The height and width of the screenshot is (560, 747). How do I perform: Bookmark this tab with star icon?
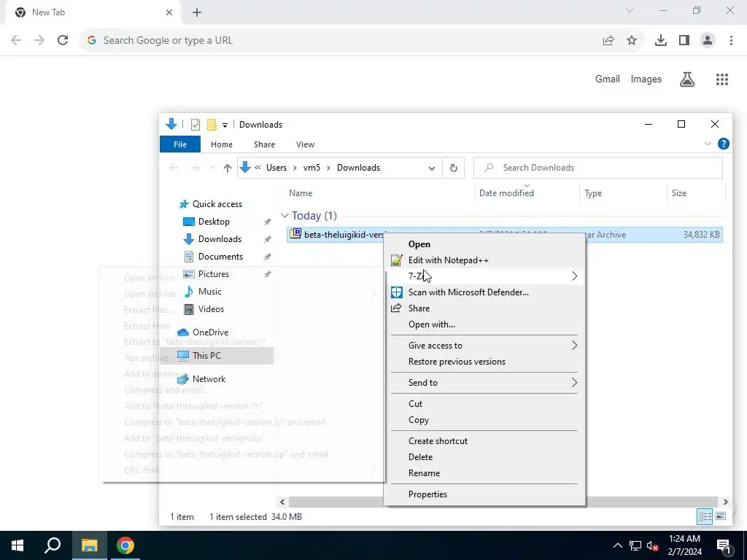point(632,41)
